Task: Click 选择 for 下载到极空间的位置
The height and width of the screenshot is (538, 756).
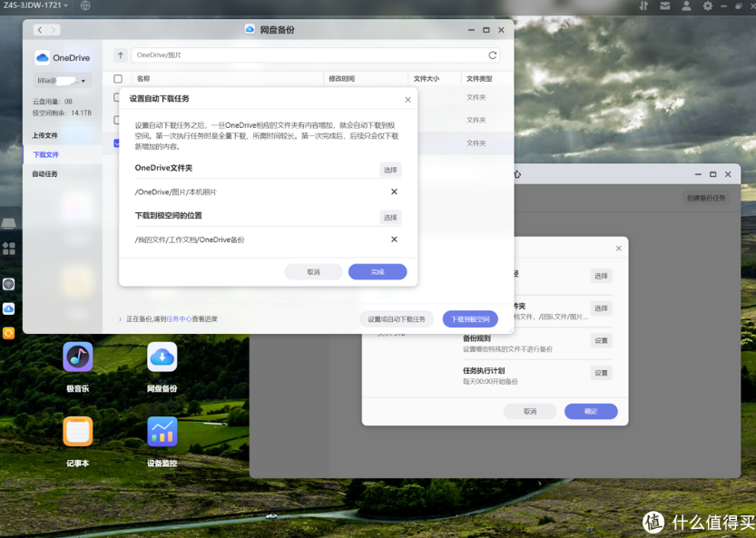Action: tap(390, 218)
